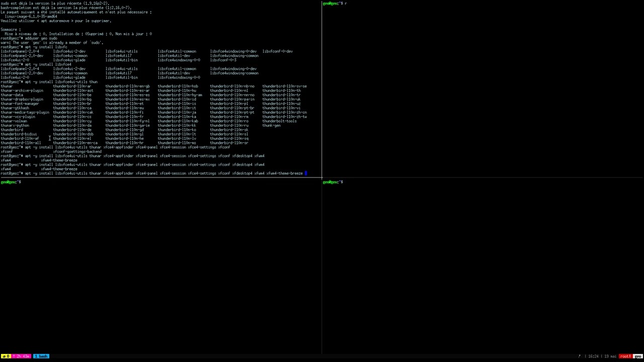Click 'thunk-gen' completion entry

[271, 126]
